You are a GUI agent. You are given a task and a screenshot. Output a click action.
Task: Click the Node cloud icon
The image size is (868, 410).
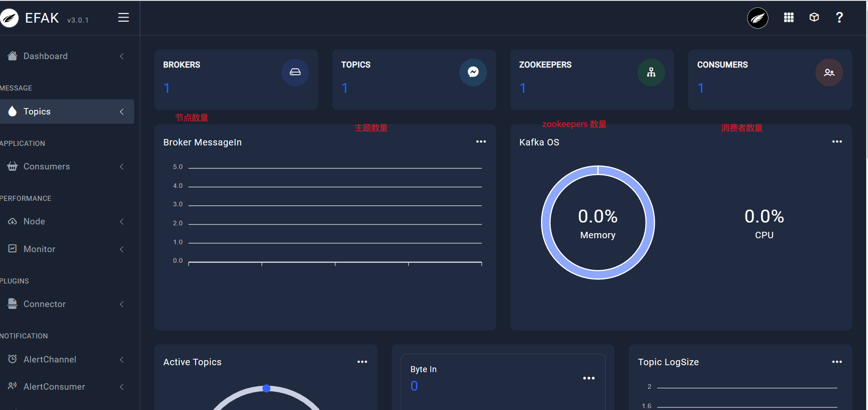tap(12, 222)
